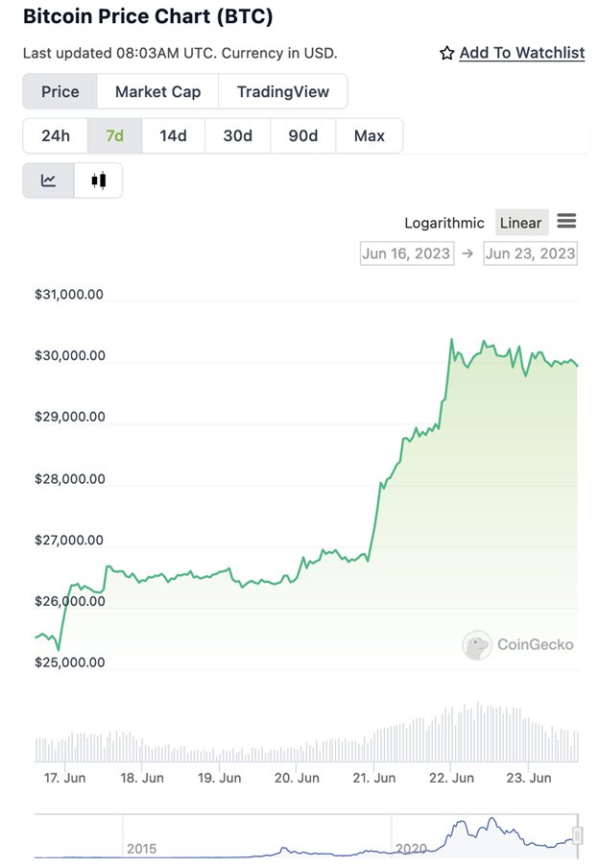The image size is (599, 868).
Task: Open the chart hamburger menu
Action: pos(566,221)
